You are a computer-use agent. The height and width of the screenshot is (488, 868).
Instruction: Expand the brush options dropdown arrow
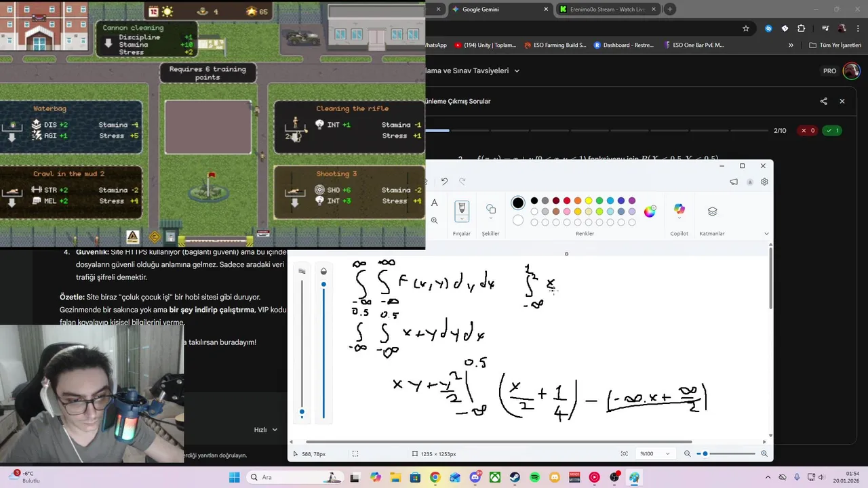tap(462, 219)
